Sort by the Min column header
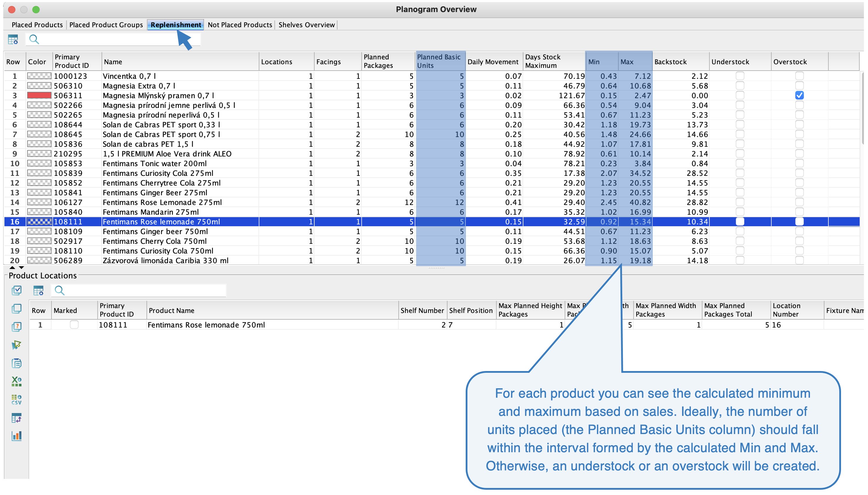This screenshot has width=868, height=495. click(x=601, y=61)
